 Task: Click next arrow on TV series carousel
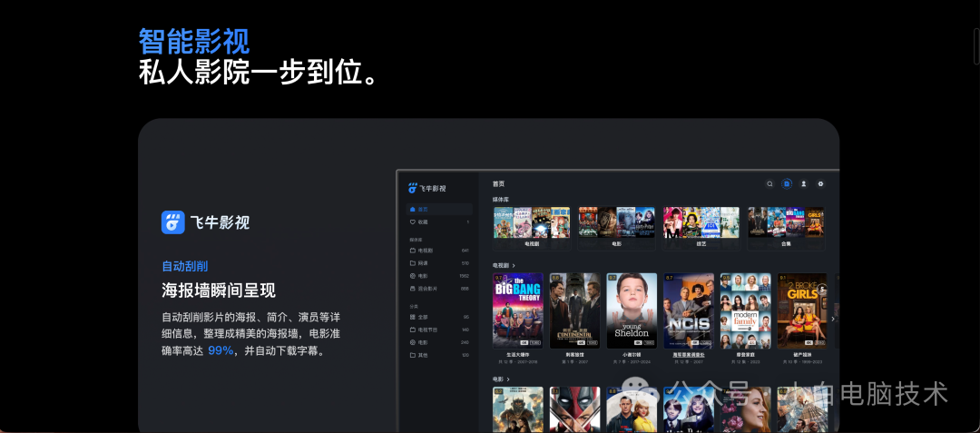[832, 319]
